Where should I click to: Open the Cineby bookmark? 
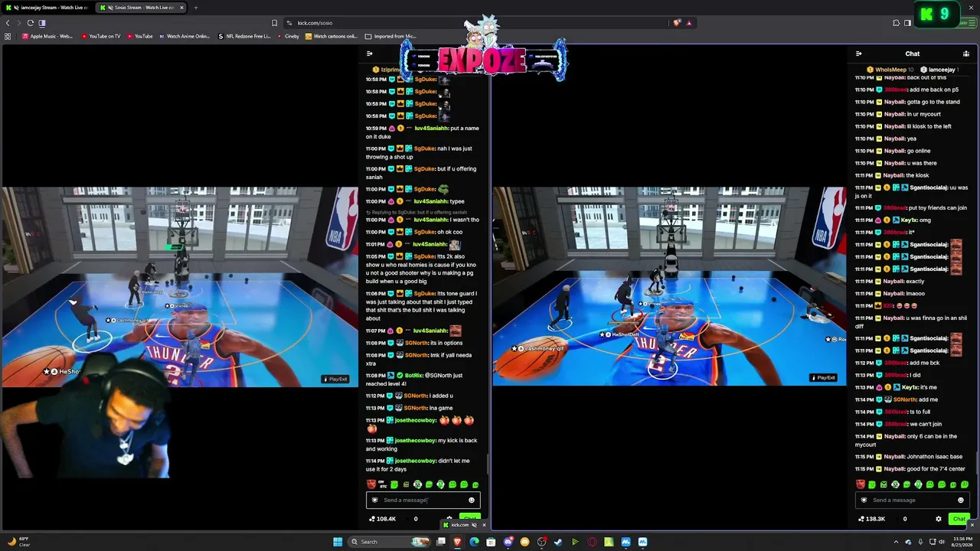point(289,36)
